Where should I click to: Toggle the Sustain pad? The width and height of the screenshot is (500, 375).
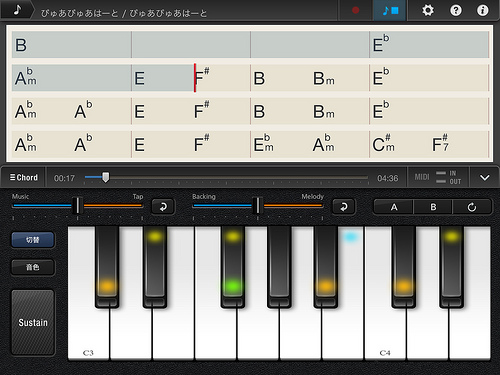pyautogui.click(x=33, y=322)
